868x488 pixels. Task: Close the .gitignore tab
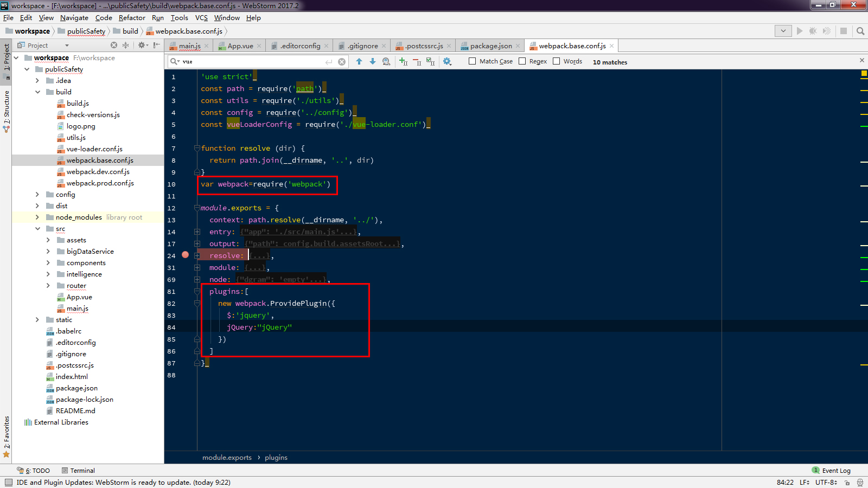pyautogui.click(x=384, y=46)
